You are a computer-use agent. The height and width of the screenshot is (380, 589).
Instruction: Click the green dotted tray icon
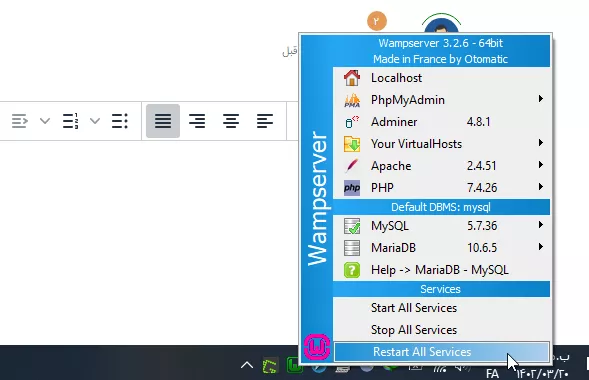point(270,366)
